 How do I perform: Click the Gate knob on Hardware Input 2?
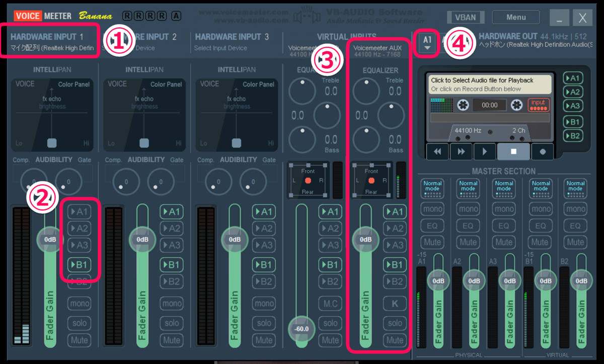[161, 182]
